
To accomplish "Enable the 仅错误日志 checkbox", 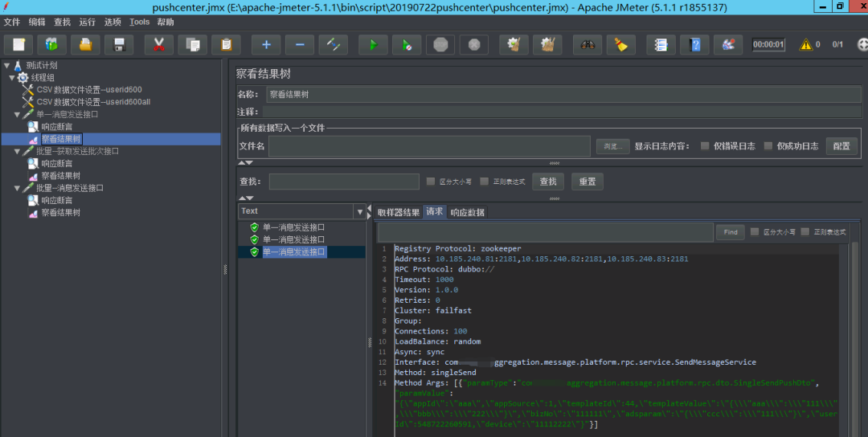I will pos(705,146).
